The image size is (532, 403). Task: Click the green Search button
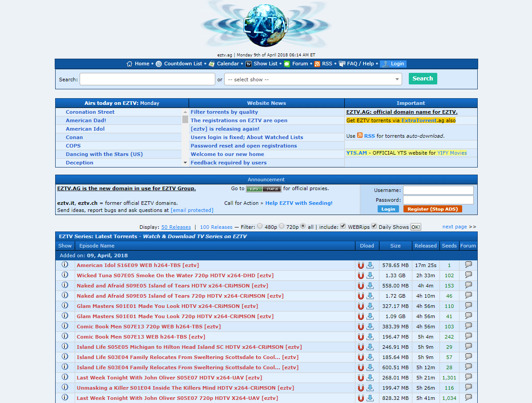423,79
